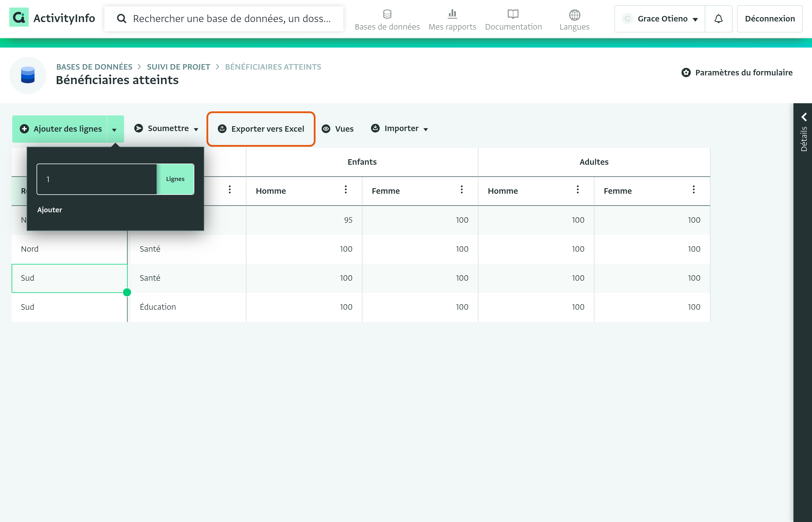The width and height of the screenshot is (812, 522).
Task: Expand the Ajouter des lignes dropdown arrow
Action: (x=115, y=129)
